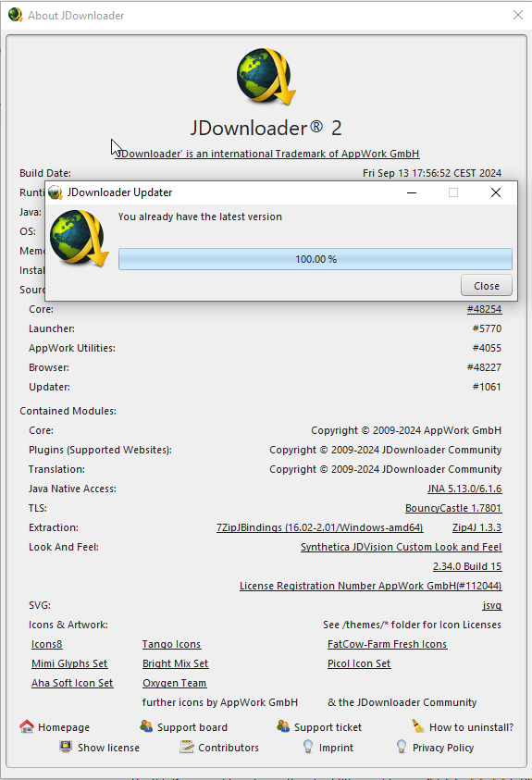This screenshot has height=780, width=532.
Task: Click 'See /themes/* folder for Icon Licenses' text
Action: (x=412, y=625)
